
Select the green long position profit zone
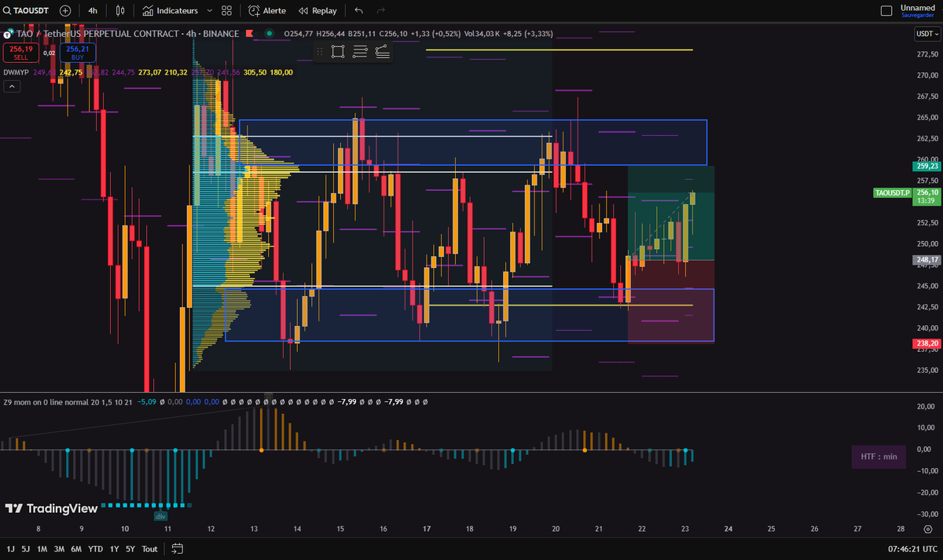click(x=670, y=212)
